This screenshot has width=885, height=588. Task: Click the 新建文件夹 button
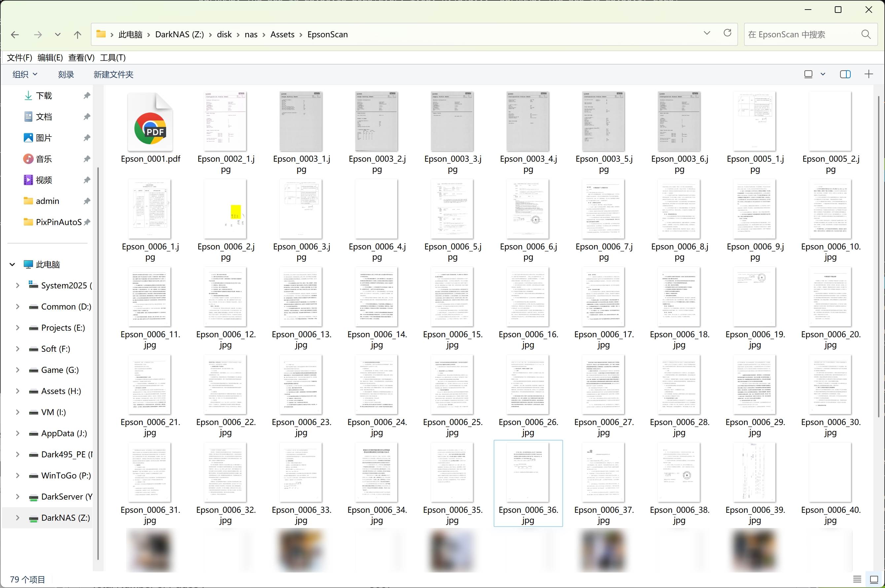(x=113, y=75)
